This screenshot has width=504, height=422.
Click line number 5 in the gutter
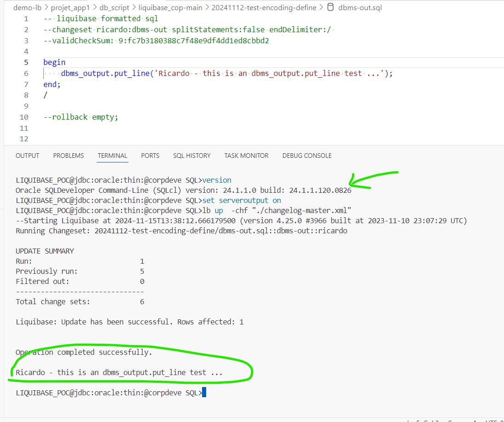pyautogui.click(x=26, y=62)
